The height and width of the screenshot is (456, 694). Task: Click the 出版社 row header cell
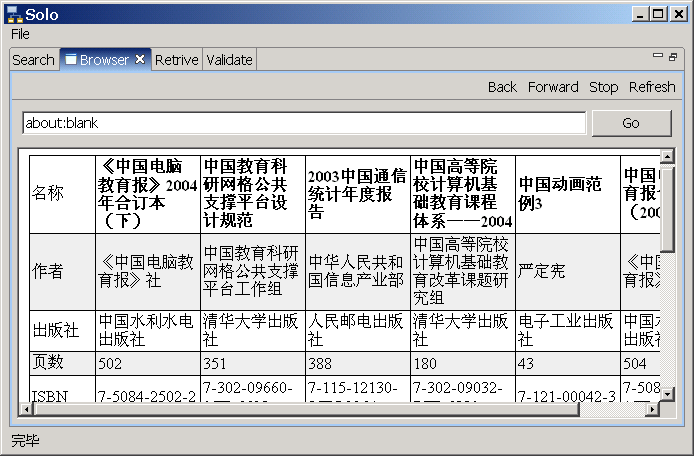62,331
